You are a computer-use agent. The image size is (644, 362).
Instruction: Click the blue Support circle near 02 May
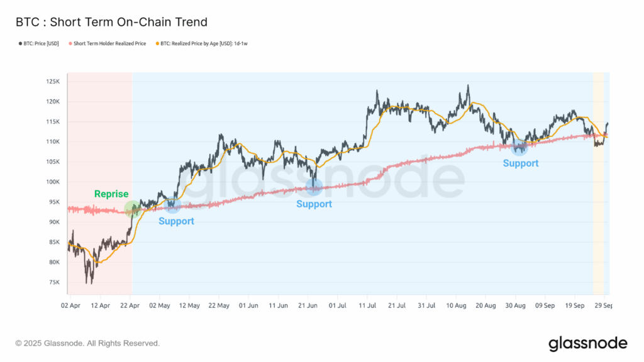[172, 204]
